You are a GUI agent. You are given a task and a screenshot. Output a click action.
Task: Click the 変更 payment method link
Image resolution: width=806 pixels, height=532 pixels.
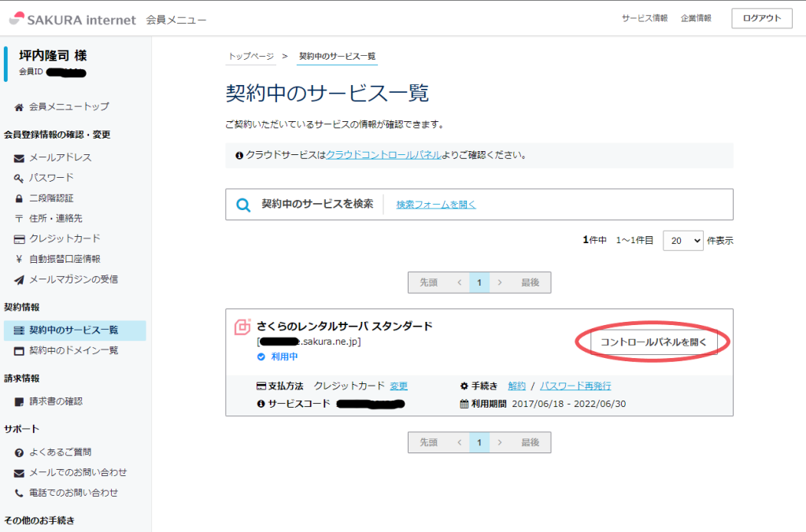(399, 386)
